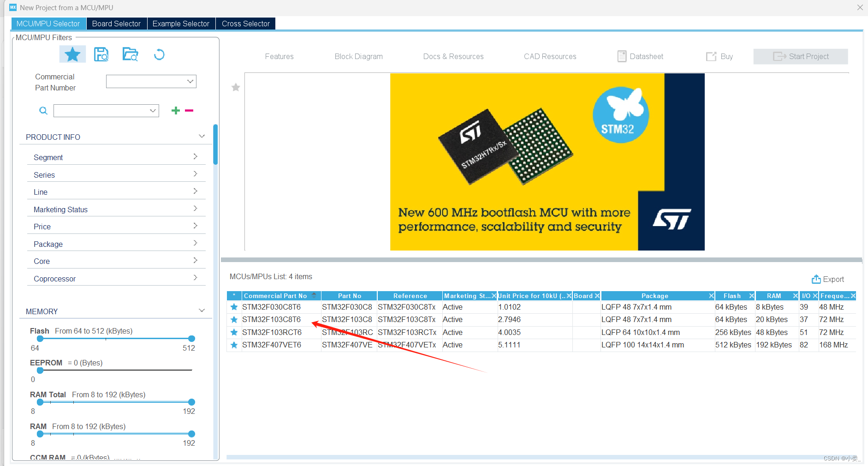Open the Block Diagram tab
The image size is (868, 466).
click(x=358, y=56)
